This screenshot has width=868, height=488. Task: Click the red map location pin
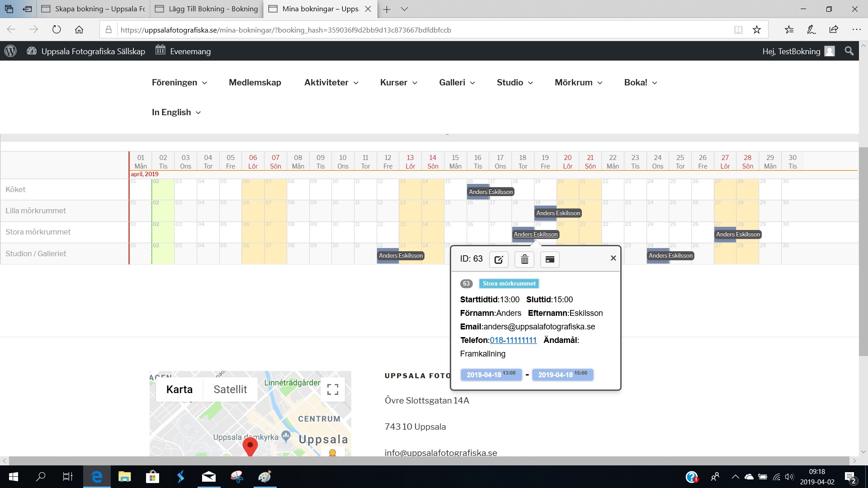250,446
